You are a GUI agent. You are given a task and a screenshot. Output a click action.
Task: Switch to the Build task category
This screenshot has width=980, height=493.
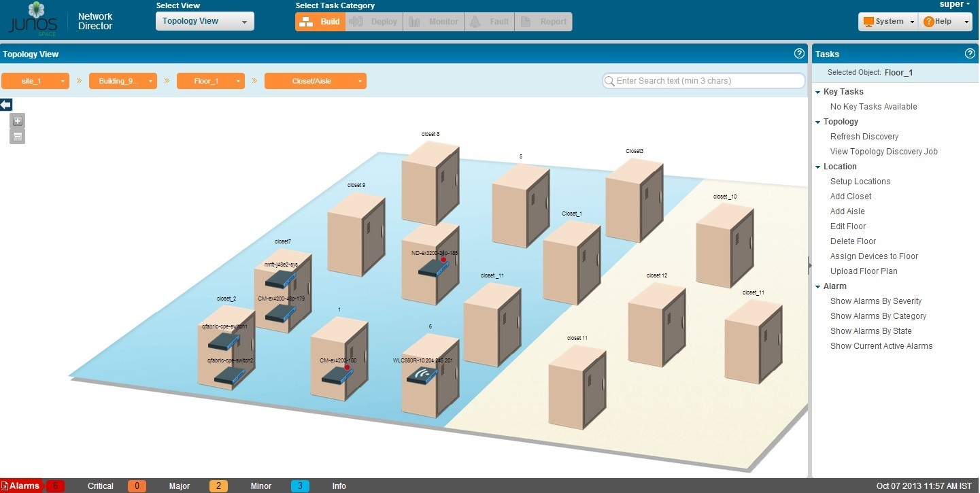(320, 22)
